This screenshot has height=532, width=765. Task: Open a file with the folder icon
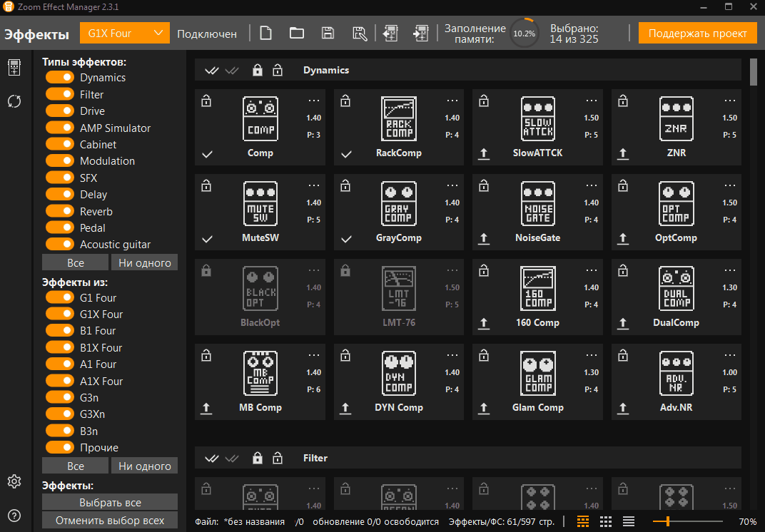pyautogui.click(x=297, y=33)
